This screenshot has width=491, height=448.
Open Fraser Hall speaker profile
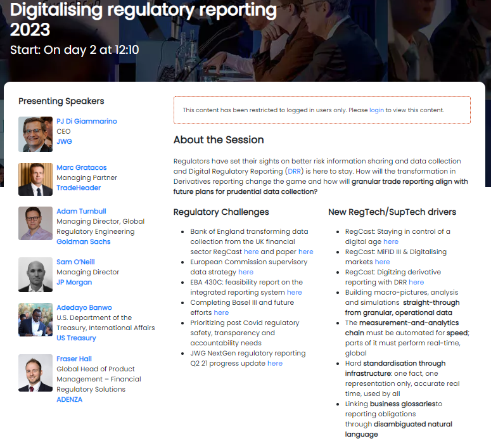click(x=74, y=359)
